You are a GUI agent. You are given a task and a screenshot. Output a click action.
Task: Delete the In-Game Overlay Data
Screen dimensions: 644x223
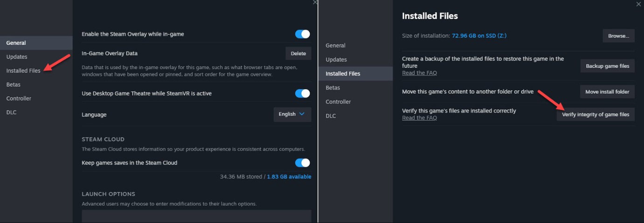pos(298,53)
